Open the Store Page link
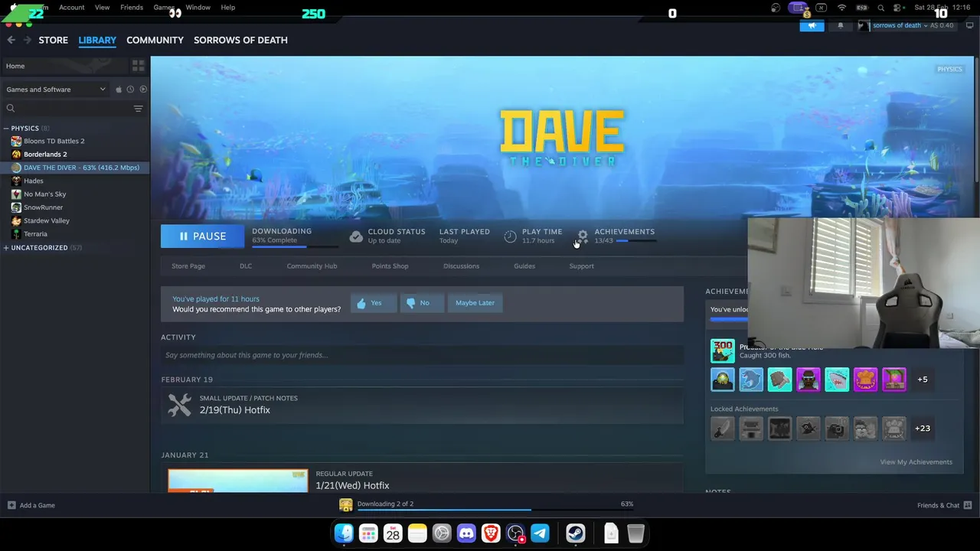The width and height of the screenshot is (980, 551). 188,266
